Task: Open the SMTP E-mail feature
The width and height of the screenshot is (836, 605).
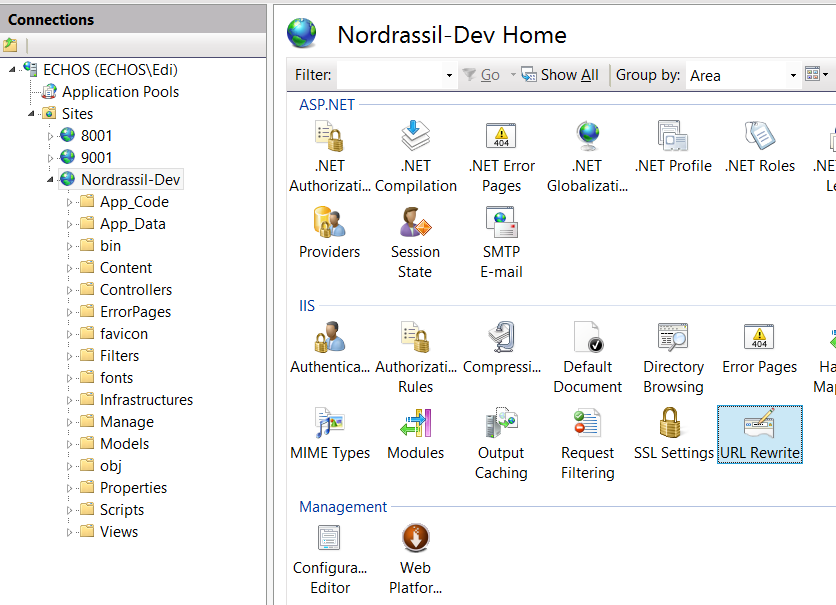Action: pos(501,243)
